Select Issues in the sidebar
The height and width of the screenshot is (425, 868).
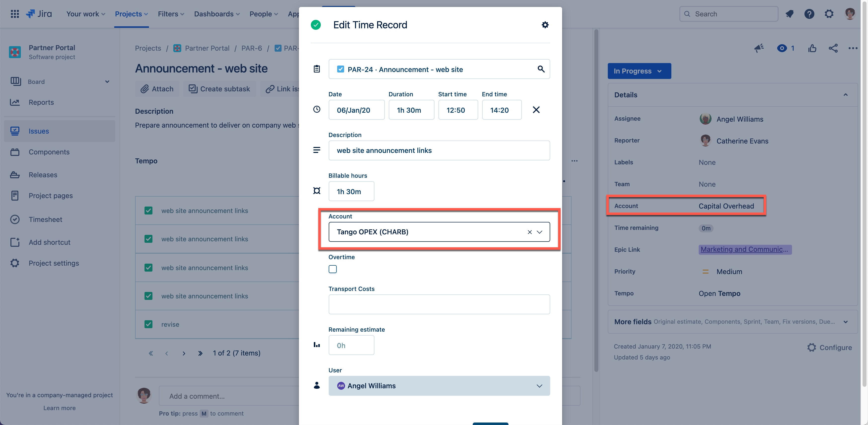tap(59, 131)
